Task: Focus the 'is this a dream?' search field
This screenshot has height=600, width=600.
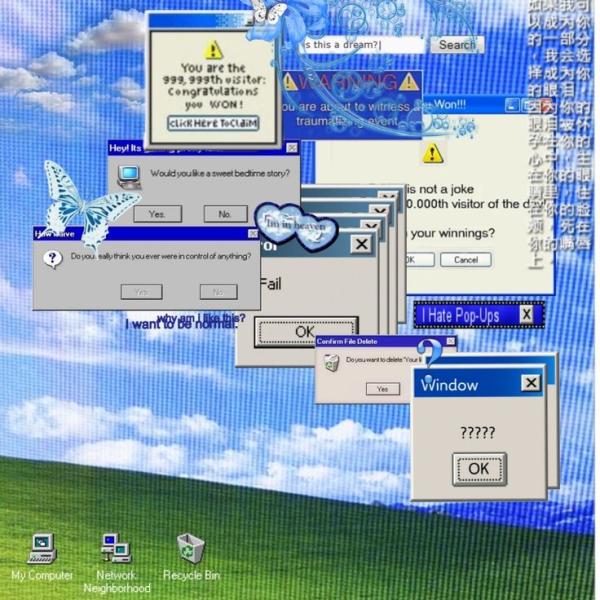Action: 360,45
